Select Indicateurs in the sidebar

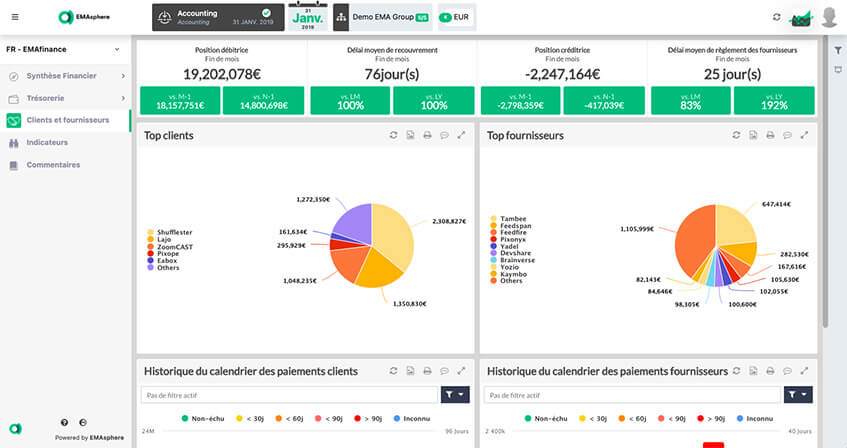(x=47, y=142)
